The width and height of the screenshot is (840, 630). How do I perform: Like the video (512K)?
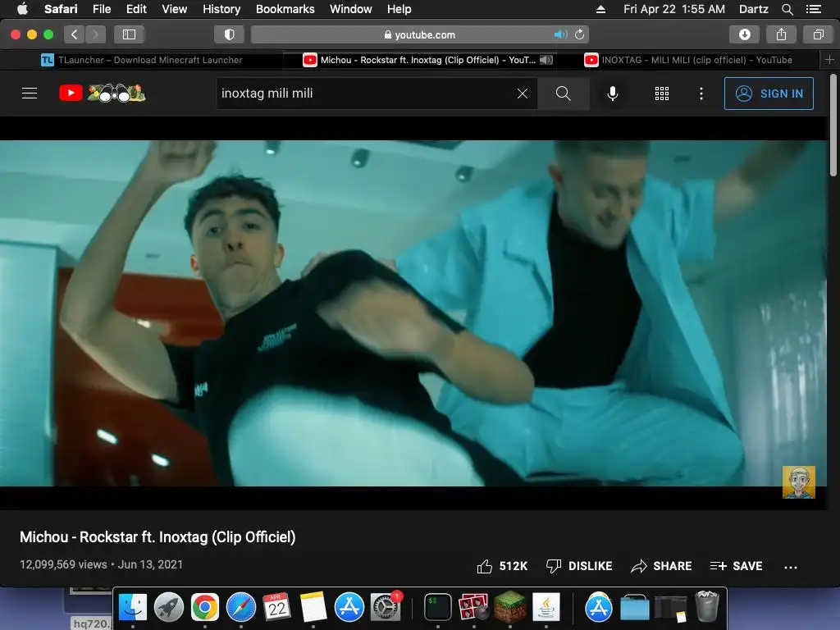click(502, 566)
